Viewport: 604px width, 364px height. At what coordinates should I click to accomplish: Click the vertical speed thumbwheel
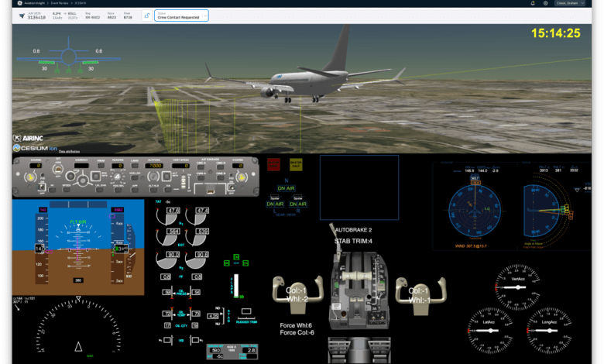[184, 181]
